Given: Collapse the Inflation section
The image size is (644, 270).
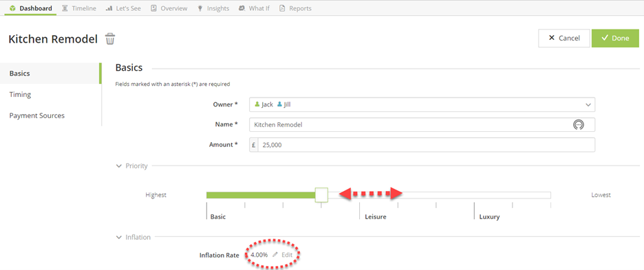Looking at the screenshot, I should pyautogui.click(x=119, y=237).
